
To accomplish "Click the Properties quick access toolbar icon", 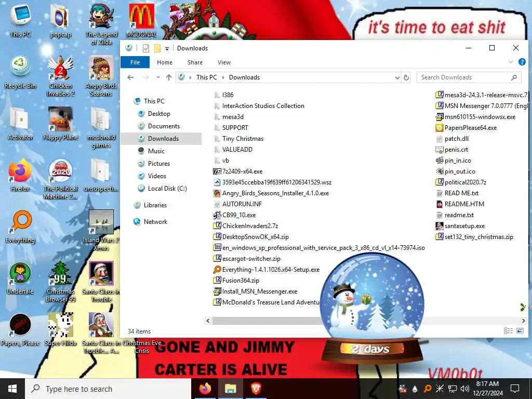I will point(146,48).
